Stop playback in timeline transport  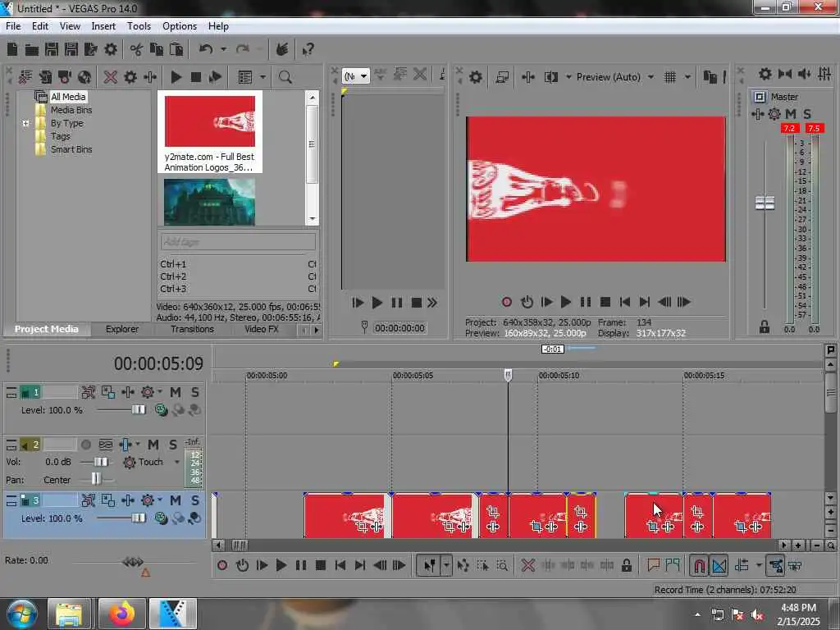coord(321,565)
